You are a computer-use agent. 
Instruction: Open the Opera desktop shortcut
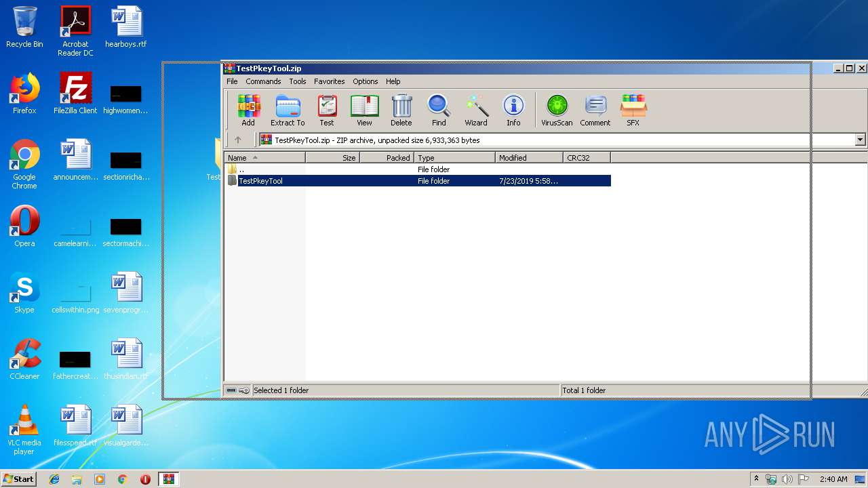tap(24, 226)
